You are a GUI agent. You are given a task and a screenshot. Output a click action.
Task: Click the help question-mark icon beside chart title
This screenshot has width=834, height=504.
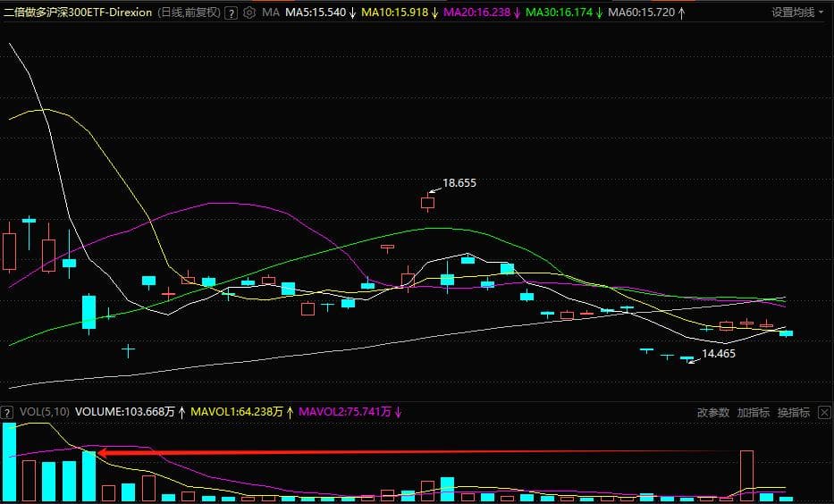232,13
